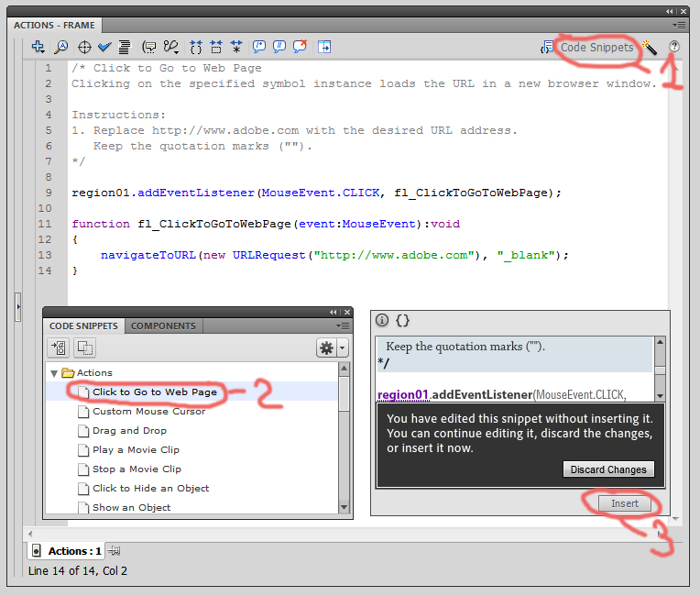Click snippet preview scrollbar up arrow
700x596 pixels.
click(660, 342)
